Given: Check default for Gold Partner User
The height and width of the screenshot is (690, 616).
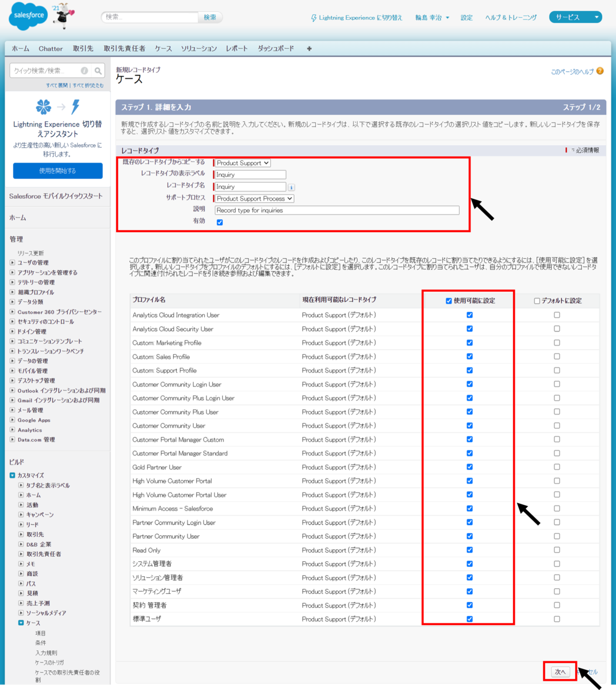Looking at the screenshot, I should 556,467.
